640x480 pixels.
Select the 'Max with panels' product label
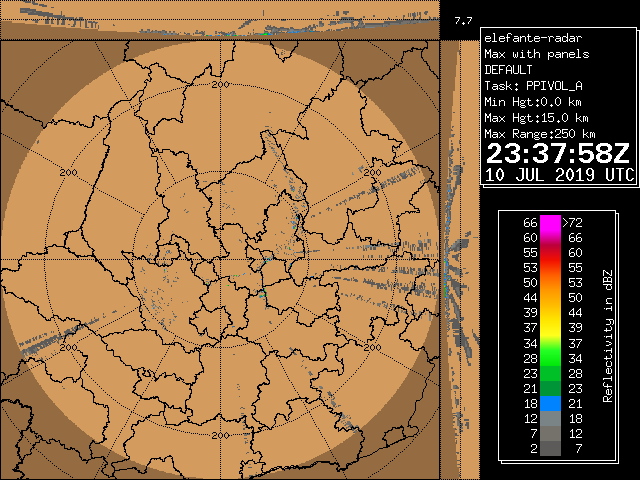pyautogui.click(x=536, y=54)
